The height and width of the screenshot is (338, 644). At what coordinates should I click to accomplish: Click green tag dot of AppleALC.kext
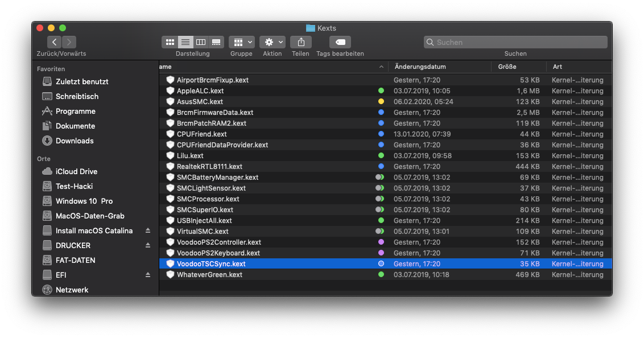click(x=381, y=91)
